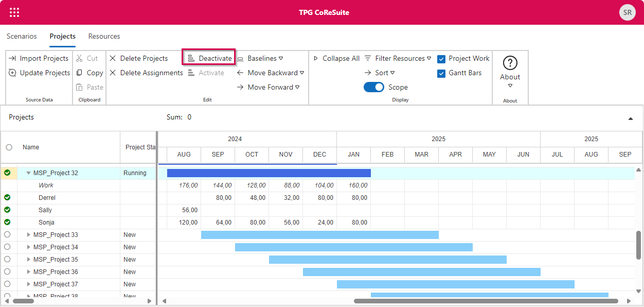
Task: Switch to the Scenarios tab
Action: (22, 37)
